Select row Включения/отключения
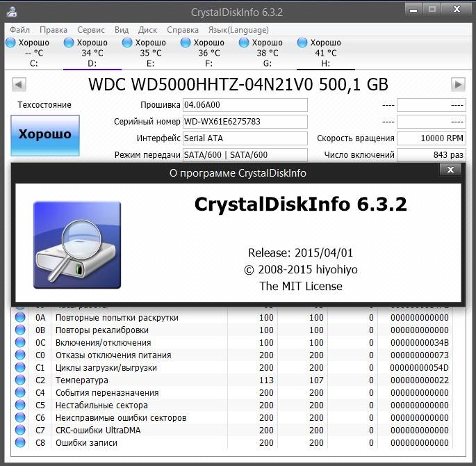 tap(232, 342)
